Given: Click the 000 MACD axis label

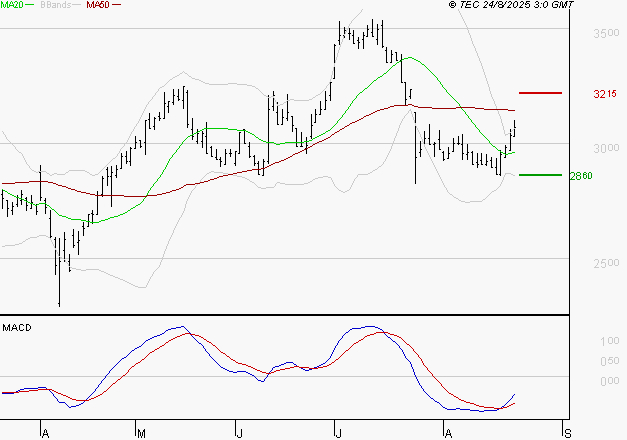Looking at the screenshot, I should (x=610, y=381).
